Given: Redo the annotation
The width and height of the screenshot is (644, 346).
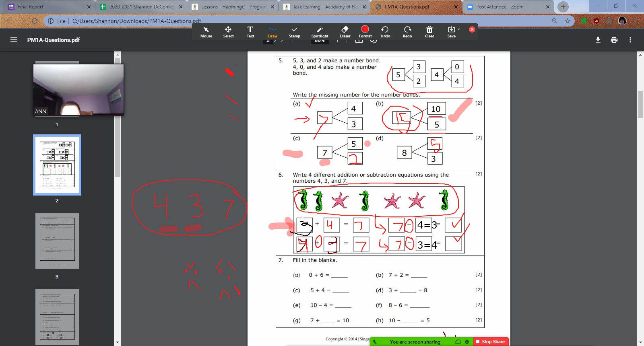Looking at the screenshot, I should [407, 32].
